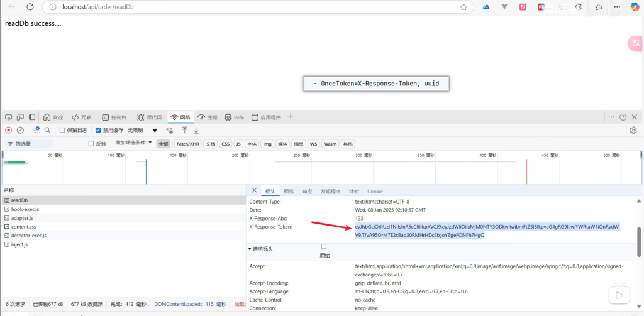Open the 响应 tab
This screenshot has height=316, width=644.
(307, 192)
